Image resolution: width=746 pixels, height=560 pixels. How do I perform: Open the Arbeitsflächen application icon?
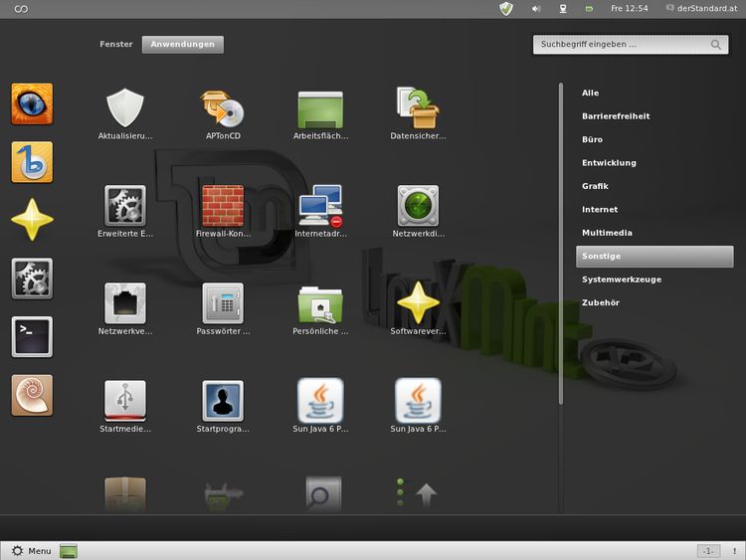coord(320,108)
